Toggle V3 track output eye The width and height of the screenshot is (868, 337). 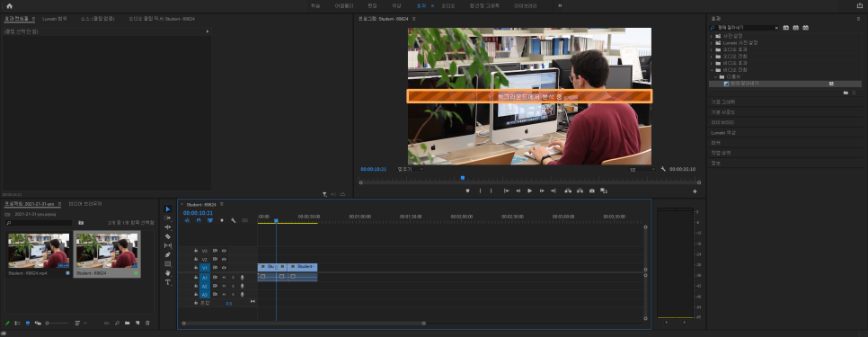point(224,251)
